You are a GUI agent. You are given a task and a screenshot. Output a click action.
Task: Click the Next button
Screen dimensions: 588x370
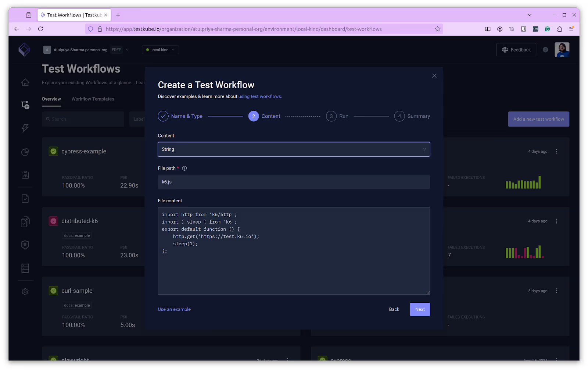point(420,309)
